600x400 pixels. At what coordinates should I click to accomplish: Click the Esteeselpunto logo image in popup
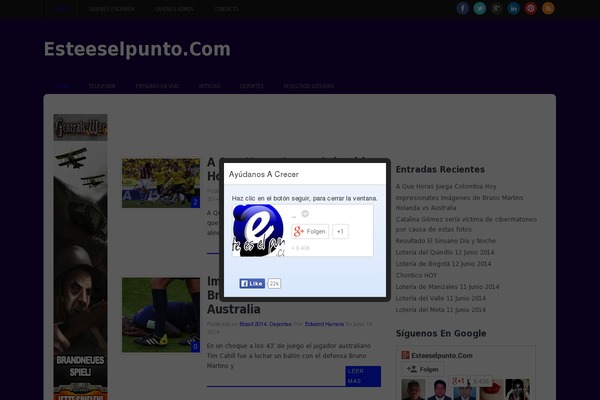click(258, 230)
